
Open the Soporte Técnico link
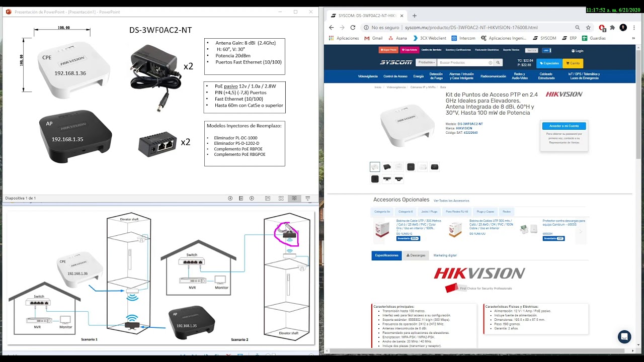point(511,50)
